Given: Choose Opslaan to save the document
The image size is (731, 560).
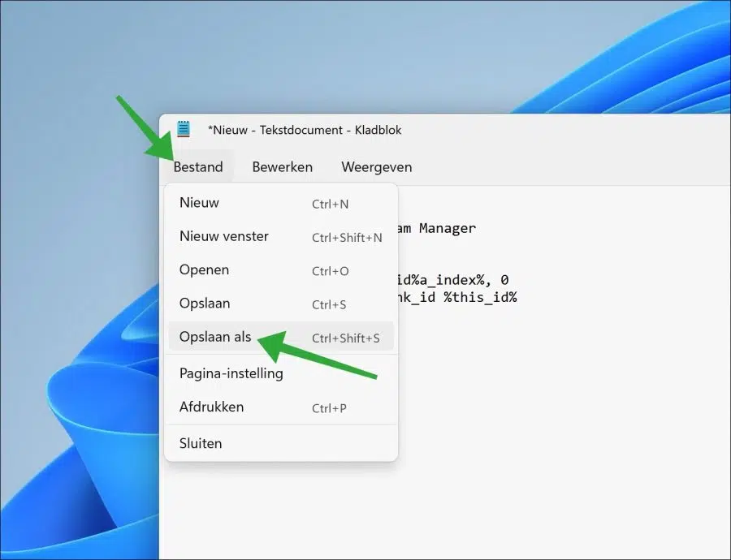Looking at the screenshot, I should (281, 304).
